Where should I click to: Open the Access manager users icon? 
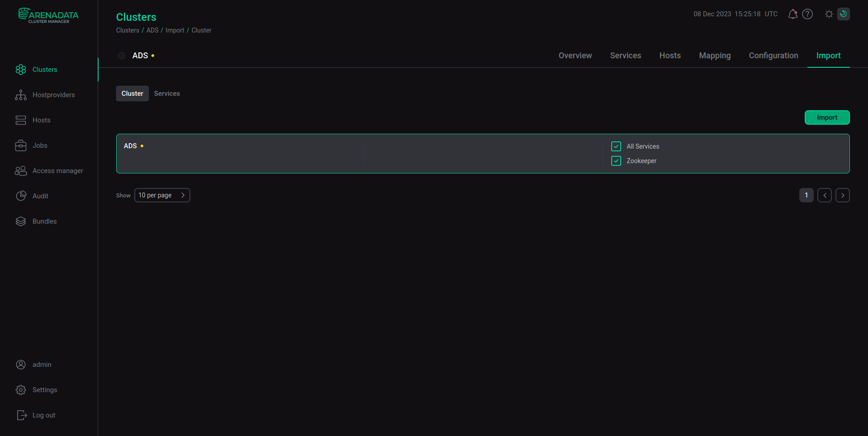tap(21, 171)
